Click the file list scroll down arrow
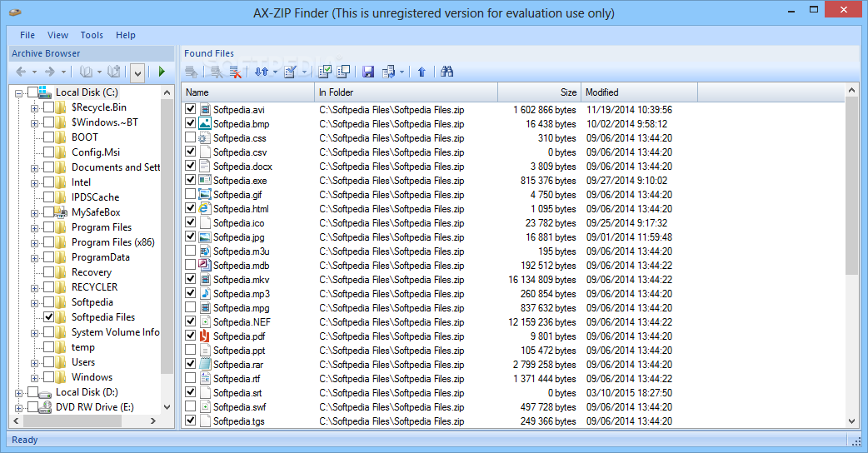This screenshot has width=868, height=453. click(x=851, y=421)
